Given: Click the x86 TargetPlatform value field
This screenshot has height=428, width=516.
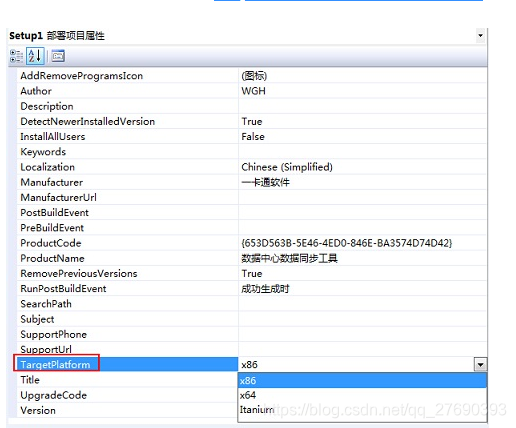Looking at the screenshot, I should 356,364.
